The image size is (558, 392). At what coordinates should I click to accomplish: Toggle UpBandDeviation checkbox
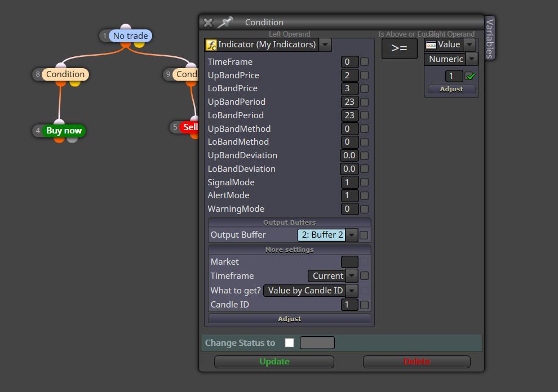coord(365,155)
